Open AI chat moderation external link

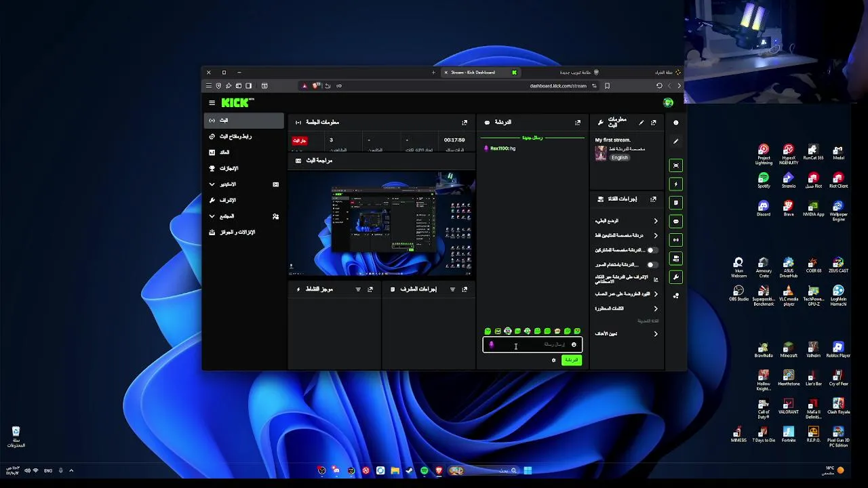coord(655,279)
